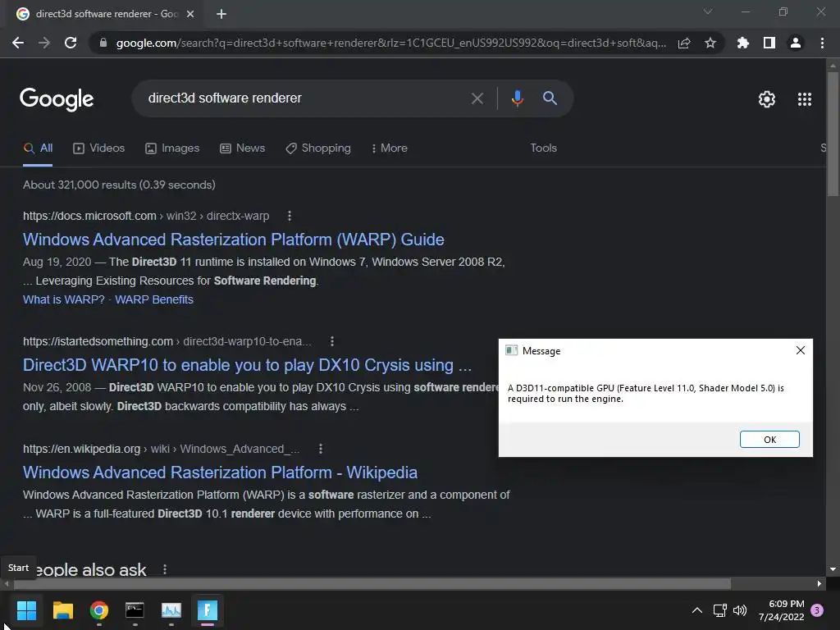Open the WARP Wikipedia result
840x630 pixels.
[x=220, y=472]
